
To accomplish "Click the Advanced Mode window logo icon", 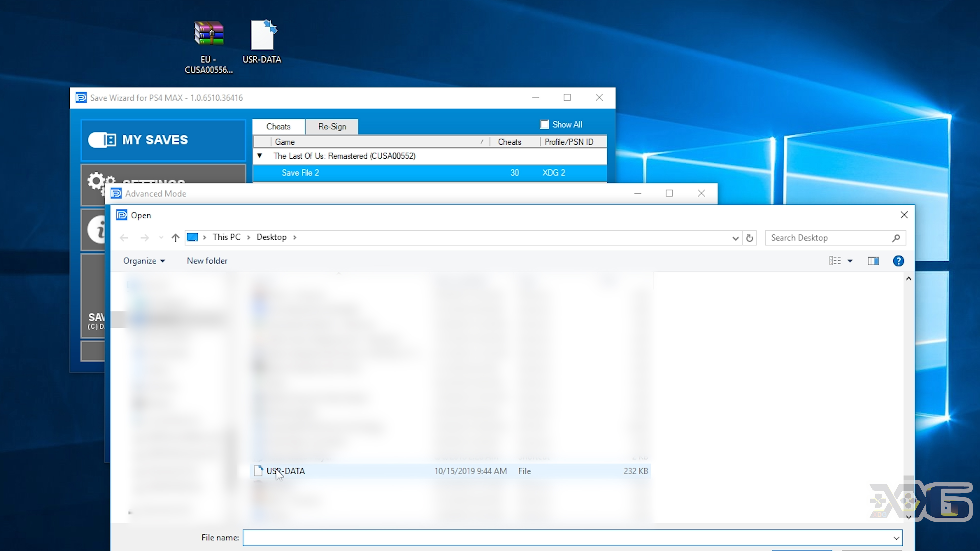I will point(116,194).
